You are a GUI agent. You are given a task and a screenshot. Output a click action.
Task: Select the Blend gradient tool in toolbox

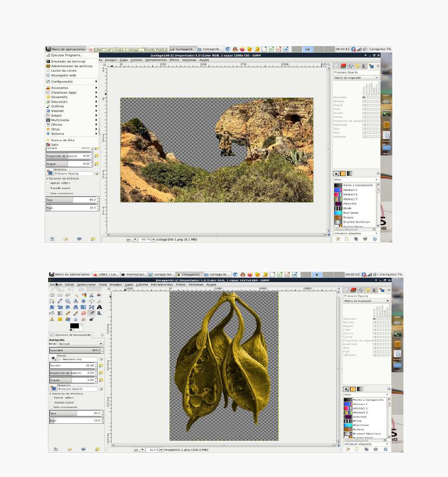[x=60, y=313]
